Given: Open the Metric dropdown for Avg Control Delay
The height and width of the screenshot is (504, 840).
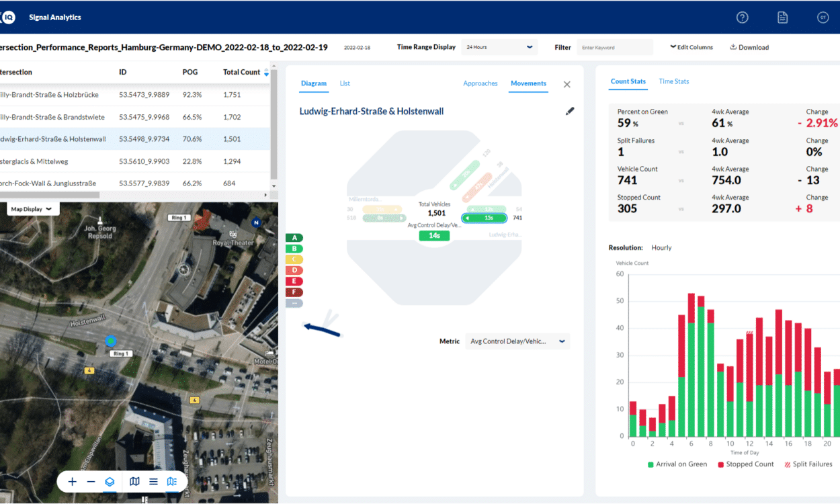Looking at the screenshot, I should point(517,341).
